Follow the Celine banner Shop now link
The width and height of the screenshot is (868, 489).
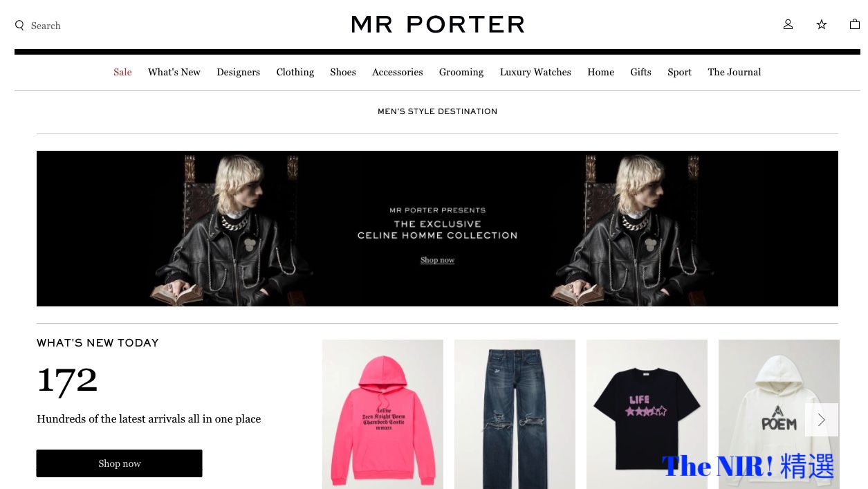click(438, 260)
